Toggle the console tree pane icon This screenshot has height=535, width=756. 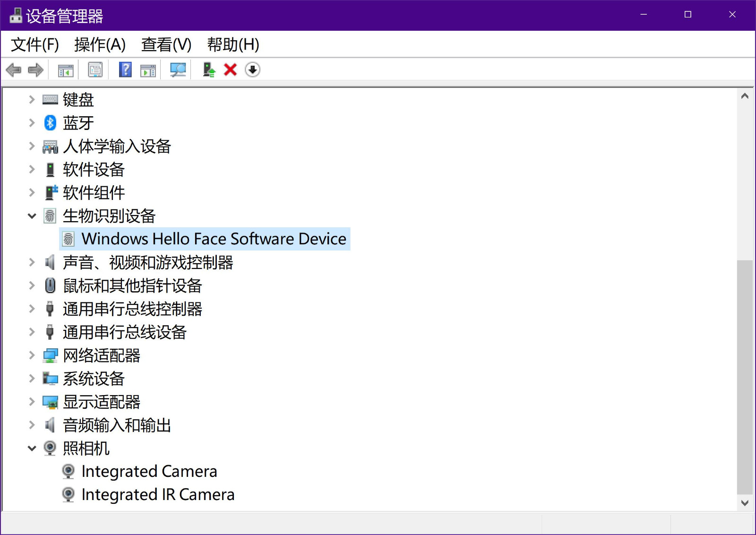click(66, 70)
